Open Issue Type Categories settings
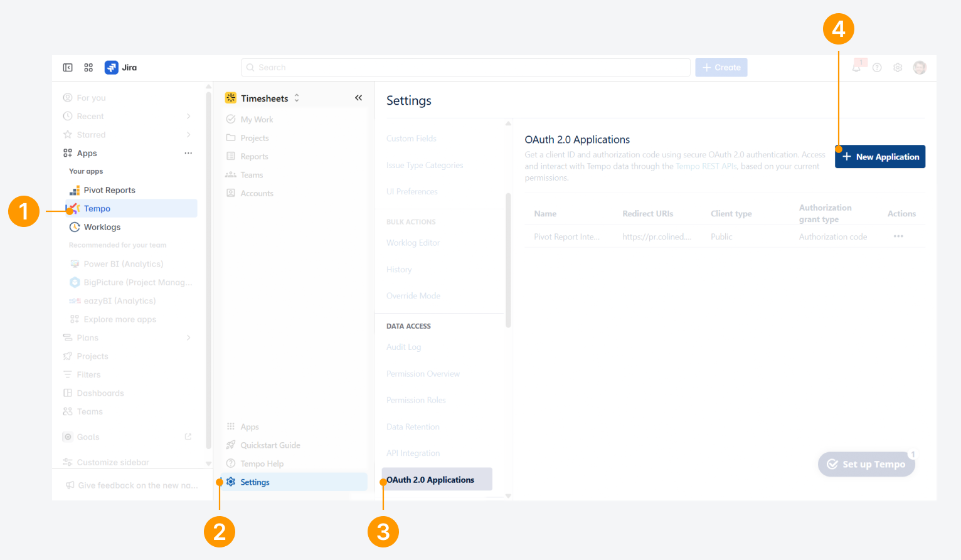 click(425, 166)
